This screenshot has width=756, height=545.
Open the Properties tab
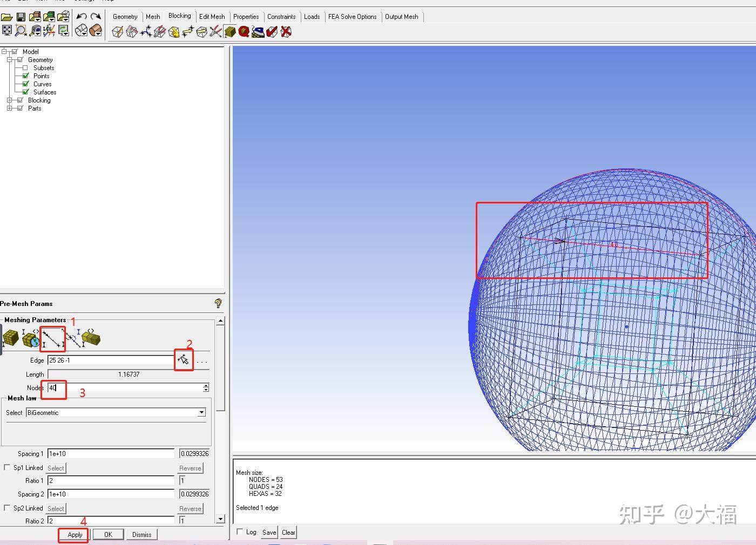pyautogui.click(x=246, y=17)
